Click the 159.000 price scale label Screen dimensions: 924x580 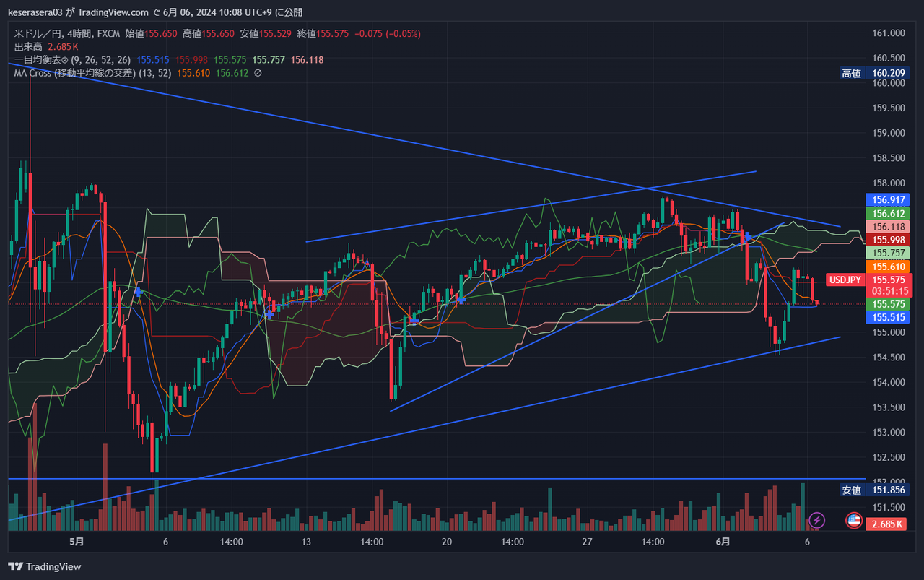point(889,133)
